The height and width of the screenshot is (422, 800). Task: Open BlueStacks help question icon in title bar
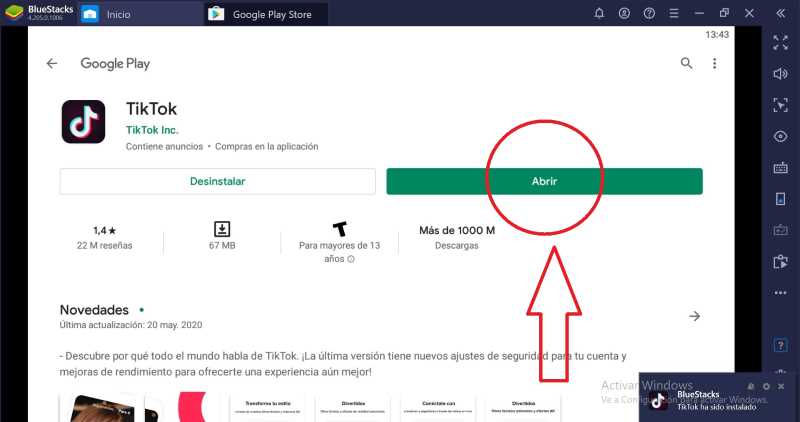point(649,14)
